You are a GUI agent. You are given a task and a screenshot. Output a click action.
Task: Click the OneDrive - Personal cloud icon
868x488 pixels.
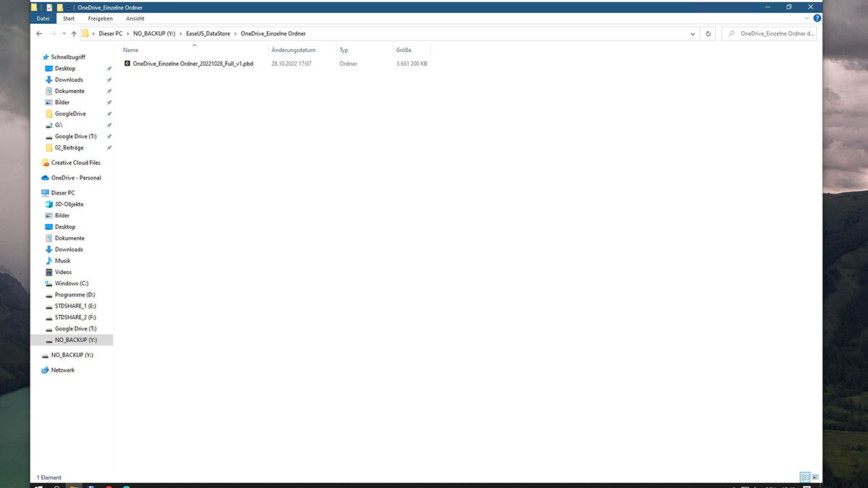[46, 178]
